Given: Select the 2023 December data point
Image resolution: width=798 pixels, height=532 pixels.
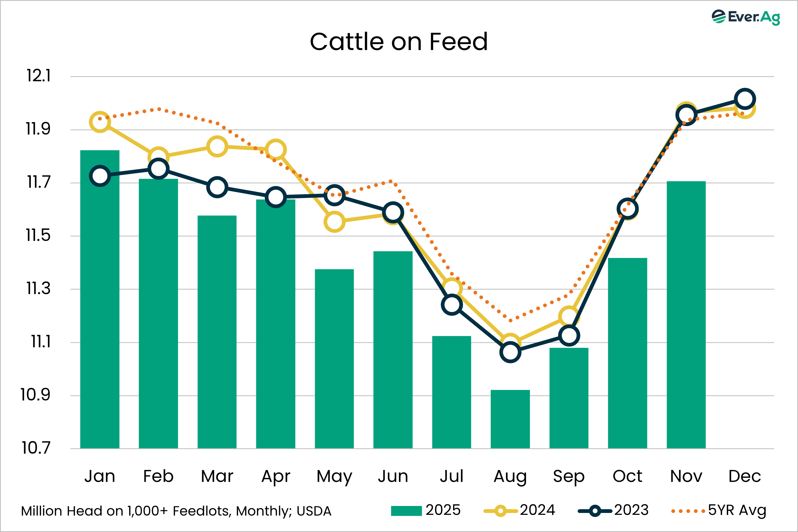Looking at the screenshot, I should coord(745,99).
